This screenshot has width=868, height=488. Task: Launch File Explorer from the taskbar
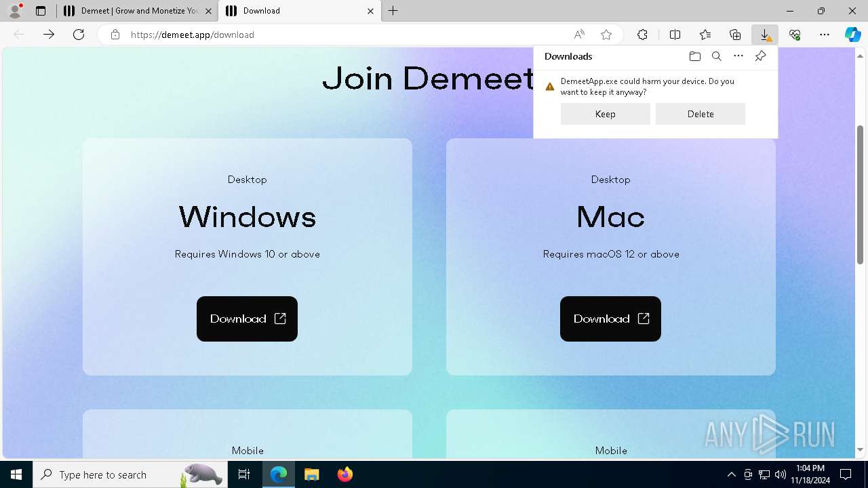[x=312, y=474]
